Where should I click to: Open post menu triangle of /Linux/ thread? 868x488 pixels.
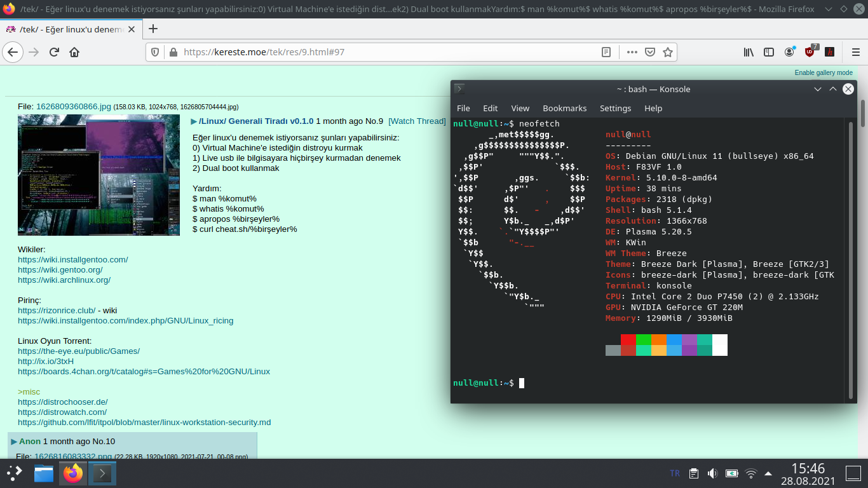[194, 121]
